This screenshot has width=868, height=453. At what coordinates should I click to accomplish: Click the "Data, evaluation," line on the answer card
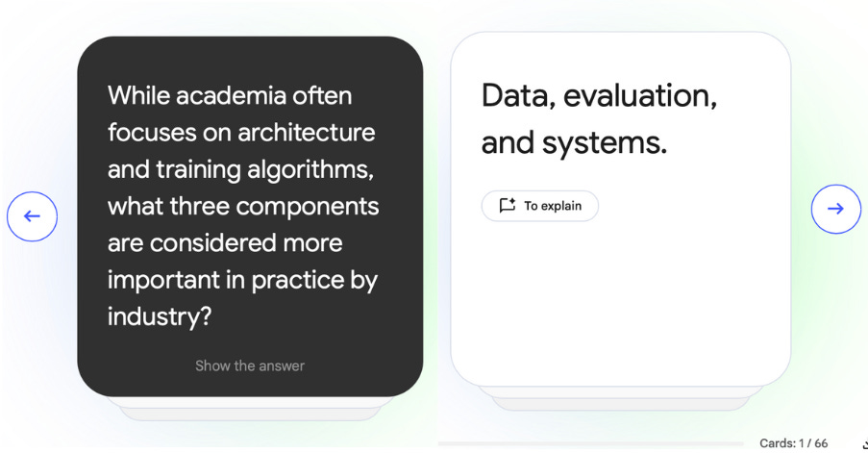point(599,96)
